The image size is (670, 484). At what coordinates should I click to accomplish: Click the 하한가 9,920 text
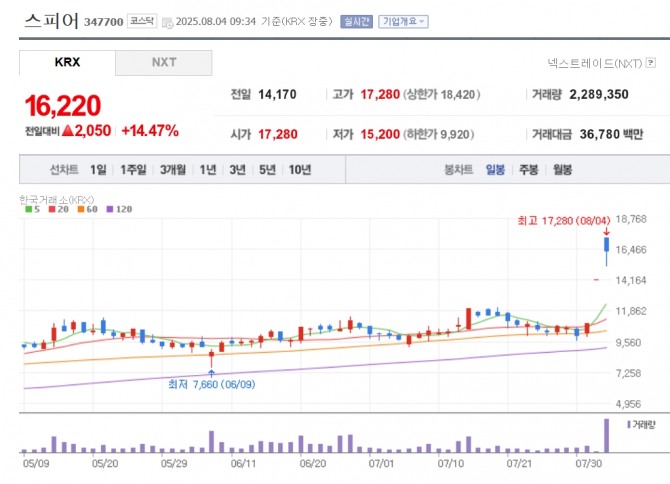point(438,134)
